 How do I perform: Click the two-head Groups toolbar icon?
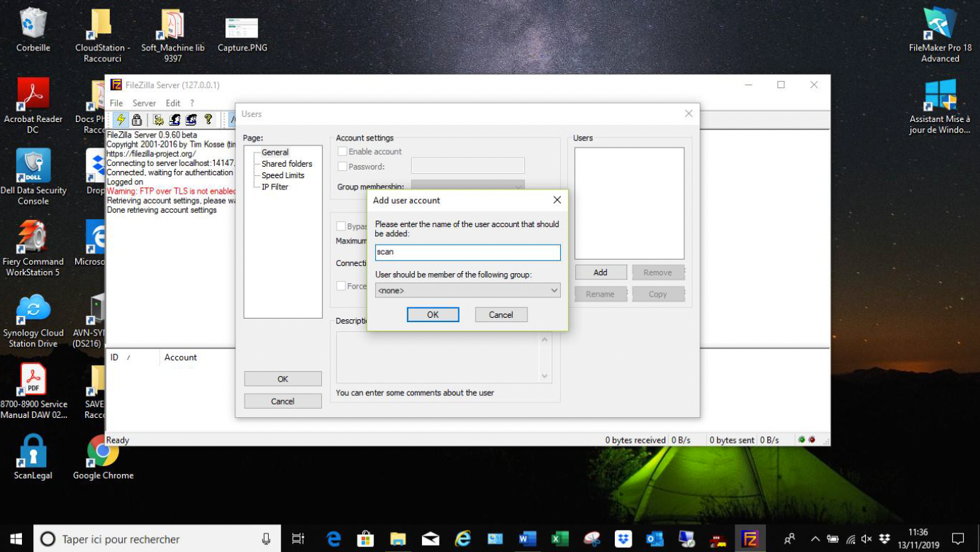[x=191, y=120]
